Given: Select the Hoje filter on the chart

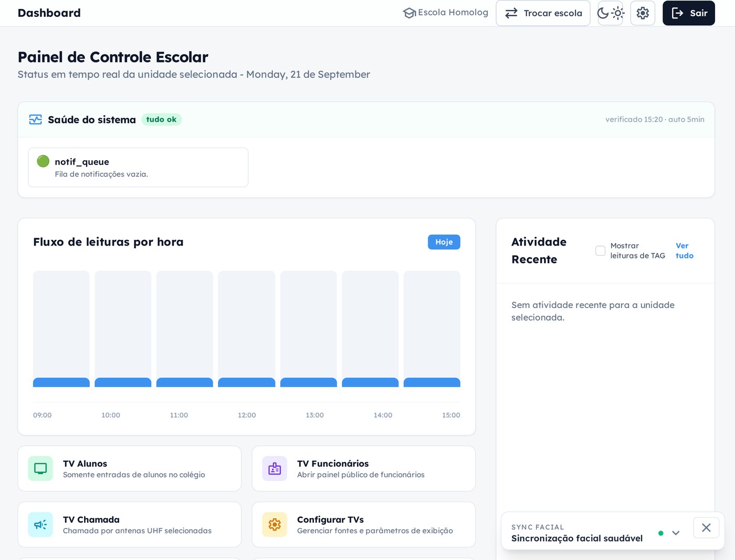Looking at the screenshot, I should (444, 242).
